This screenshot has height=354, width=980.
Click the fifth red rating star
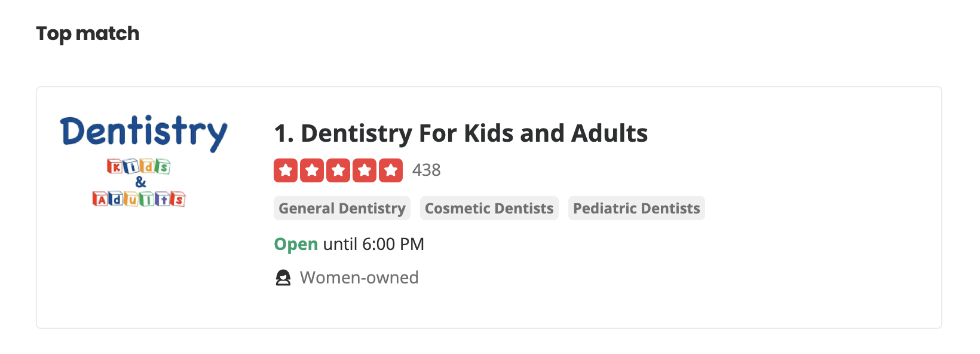(391, 170)
